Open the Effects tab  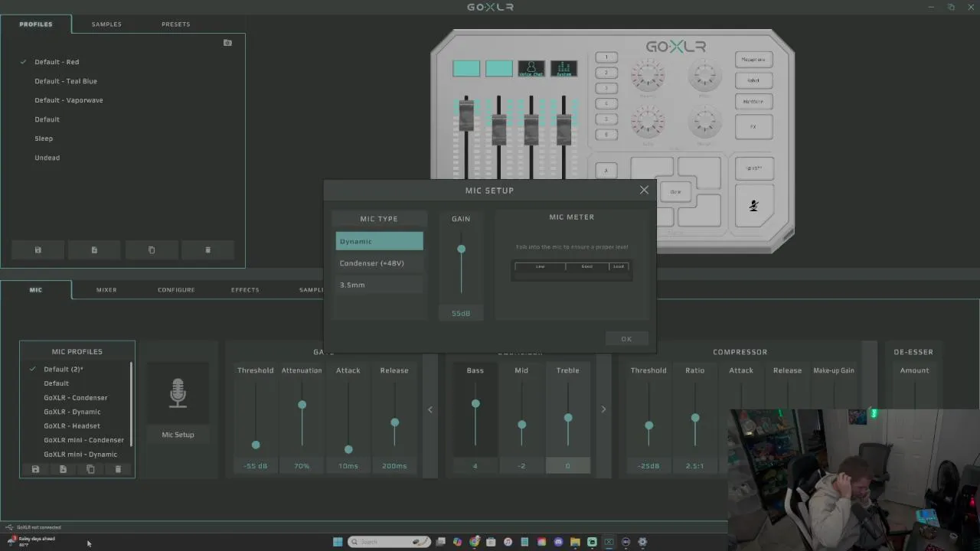(x=245, y=290)
